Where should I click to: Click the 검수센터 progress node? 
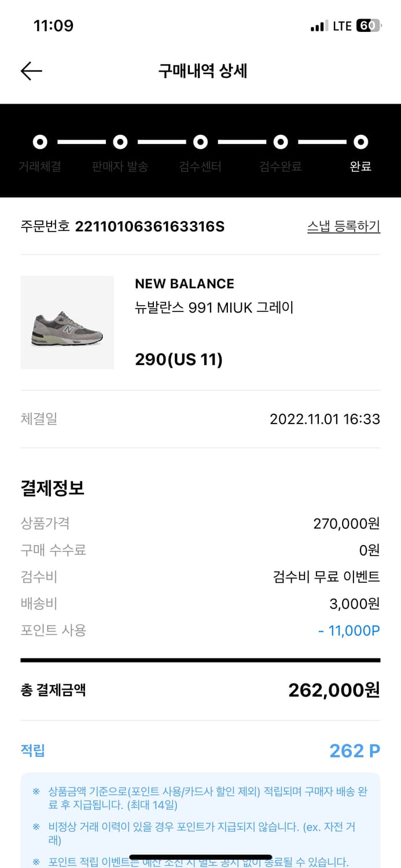(200, 142)
